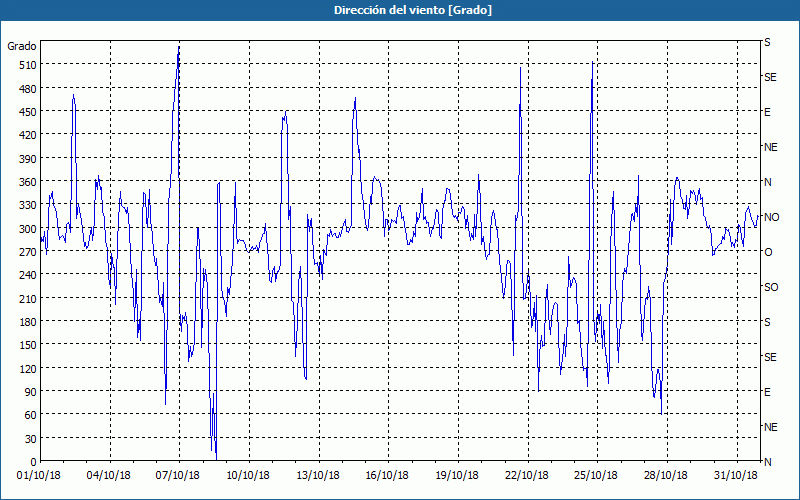The height and width of the screenshot is (500, 800).
Task: Click the 300 y-axis tick label
Action: click(27, 229)
